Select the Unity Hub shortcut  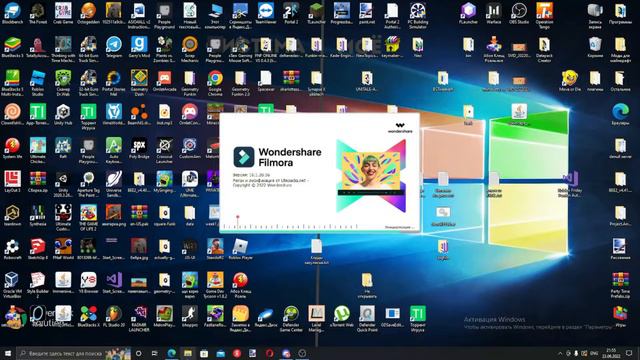point(63,114)
